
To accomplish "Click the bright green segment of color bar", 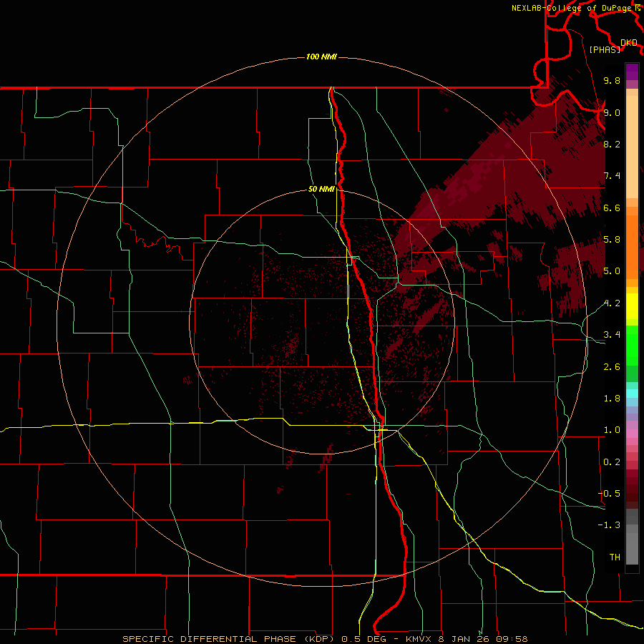I will click(632, 345).
